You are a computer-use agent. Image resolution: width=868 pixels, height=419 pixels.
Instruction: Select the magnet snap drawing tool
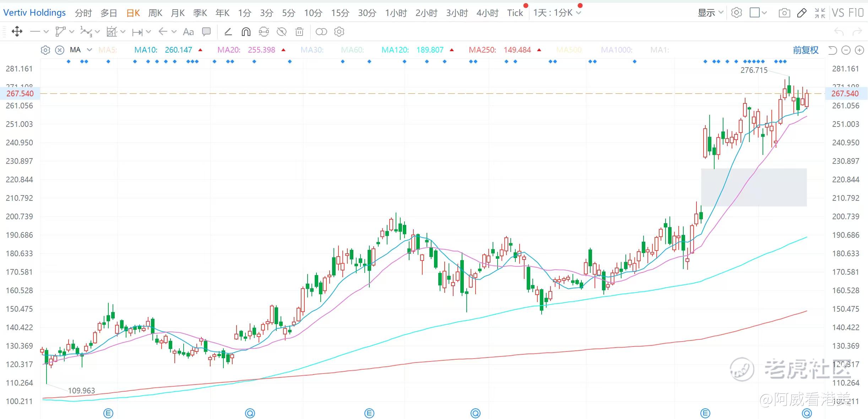(x=246, y=32)
